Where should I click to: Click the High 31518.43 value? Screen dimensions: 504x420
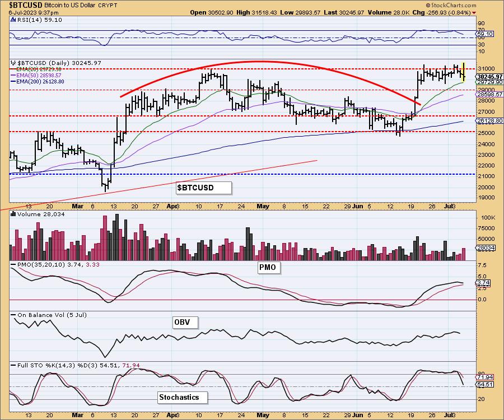(x=256, y=12)
